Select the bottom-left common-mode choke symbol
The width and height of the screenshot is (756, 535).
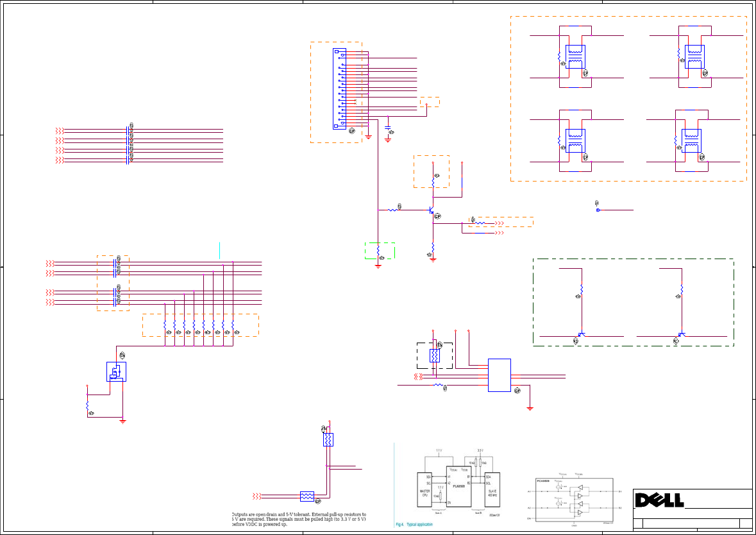(x=575, y=141)
